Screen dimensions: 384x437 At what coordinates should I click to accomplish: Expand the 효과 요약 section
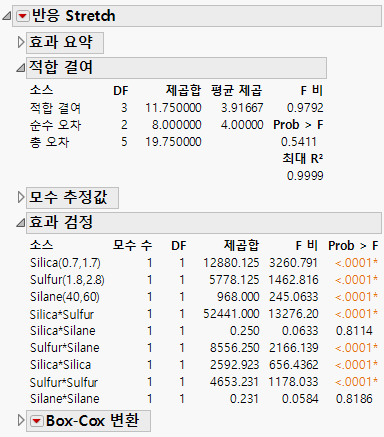click(x=21, y=42)
